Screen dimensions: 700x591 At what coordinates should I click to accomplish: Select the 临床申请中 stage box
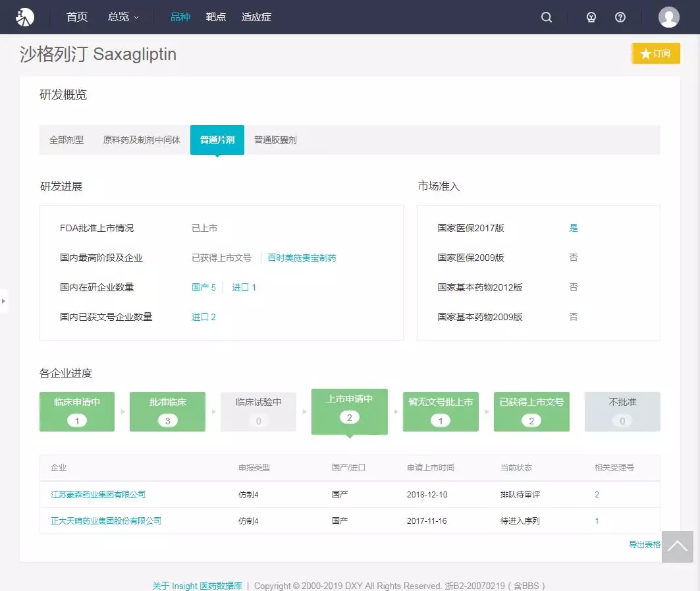77,411
